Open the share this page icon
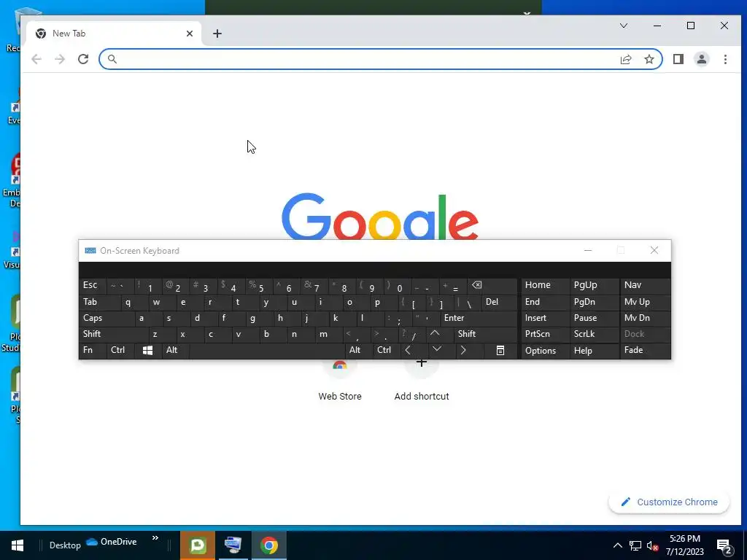 point(625,59)
